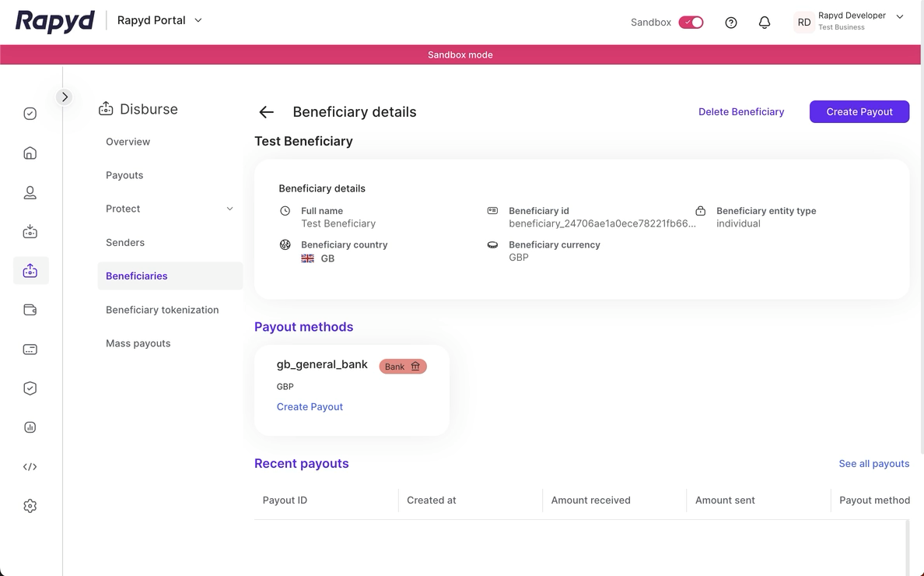924x576 pixels.
Task: Open the Developers code icon in the sidebar
Action: (30, 466)
